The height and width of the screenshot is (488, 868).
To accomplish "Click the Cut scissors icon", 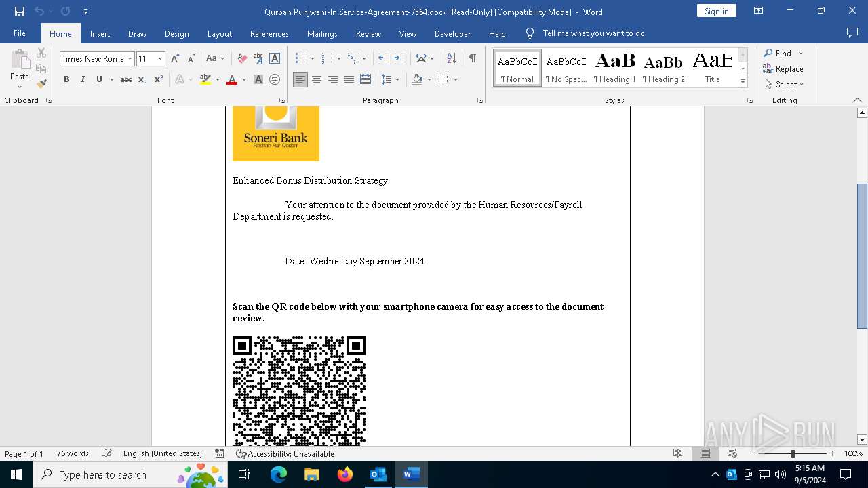I will point(41,53).
